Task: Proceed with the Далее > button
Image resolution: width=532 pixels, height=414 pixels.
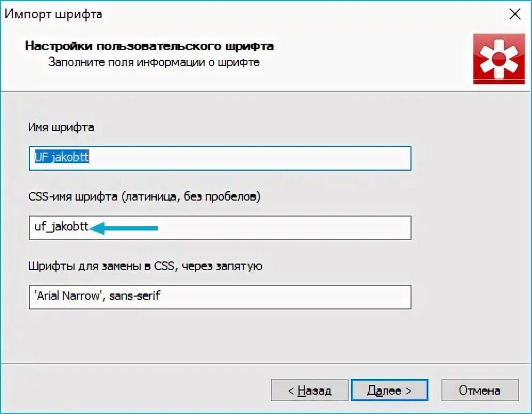Action: pyautogui.click(x=389, y=390)
